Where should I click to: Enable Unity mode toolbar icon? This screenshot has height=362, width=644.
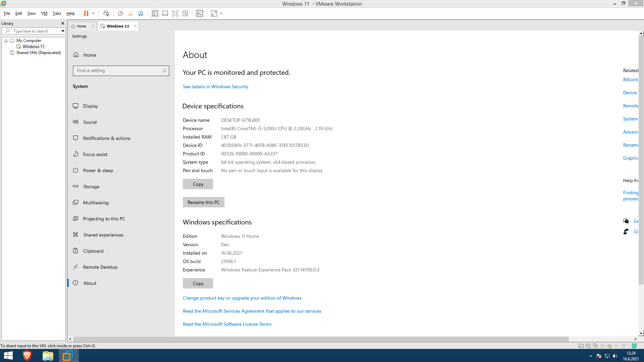pyautogui.click(x=185, y=13)
